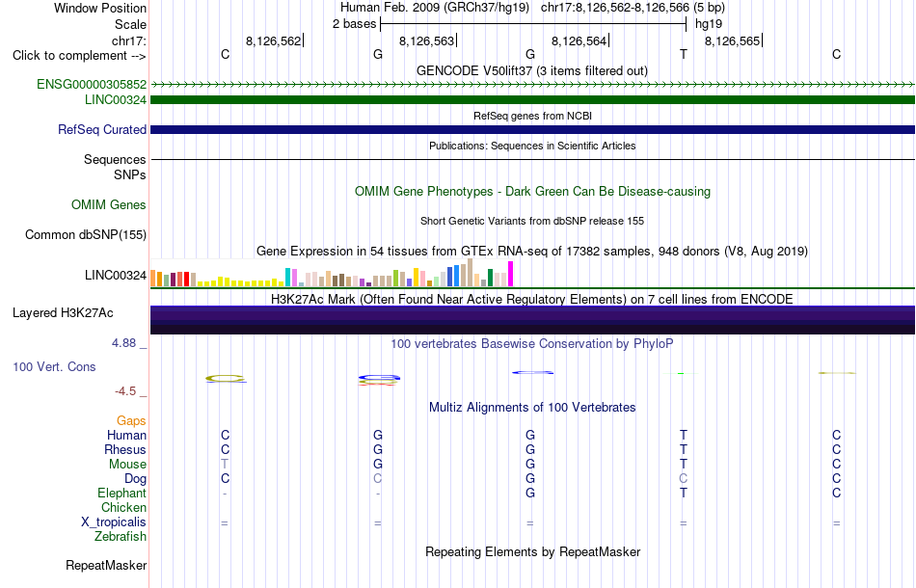Open the OMIM Genes track label

point(109,204)
